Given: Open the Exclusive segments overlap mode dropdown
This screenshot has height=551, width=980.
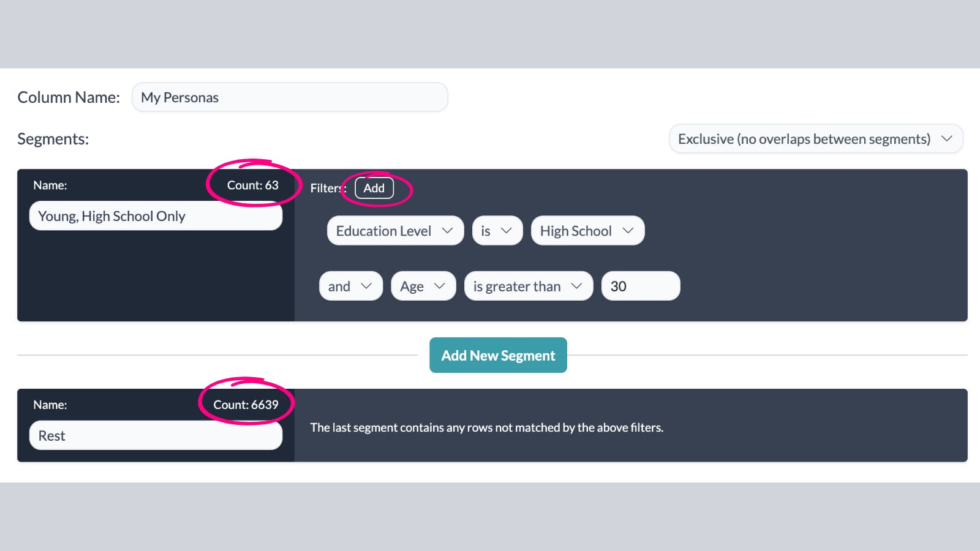Looking at the screenshot, I should (815, 138).
